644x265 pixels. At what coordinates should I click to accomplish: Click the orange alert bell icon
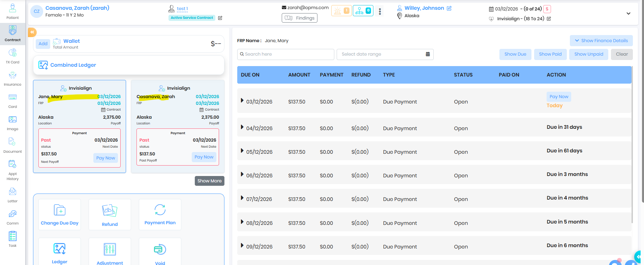point(341,11)
